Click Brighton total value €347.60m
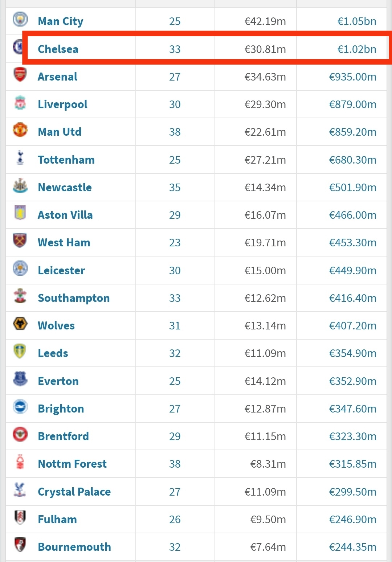Screen dimensions: 392x562 pyautogui.click(x=352, y=409)
